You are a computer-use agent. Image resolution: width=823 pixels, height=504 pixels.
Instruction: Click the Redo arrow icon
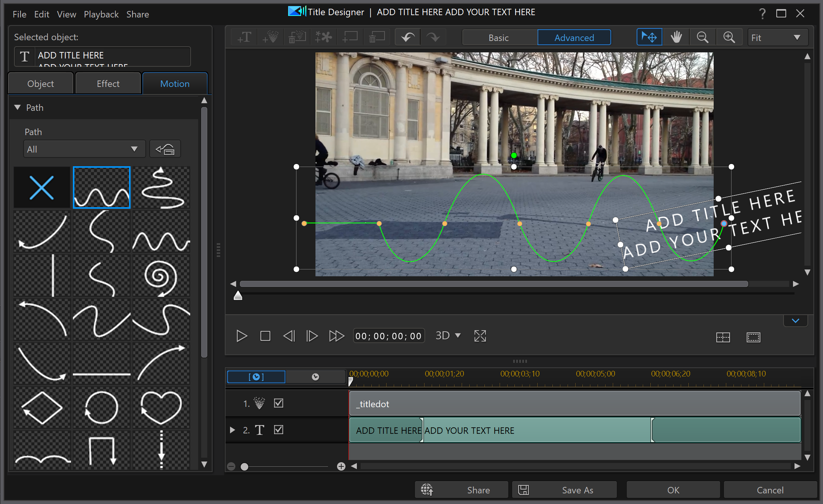click(433, 37)
